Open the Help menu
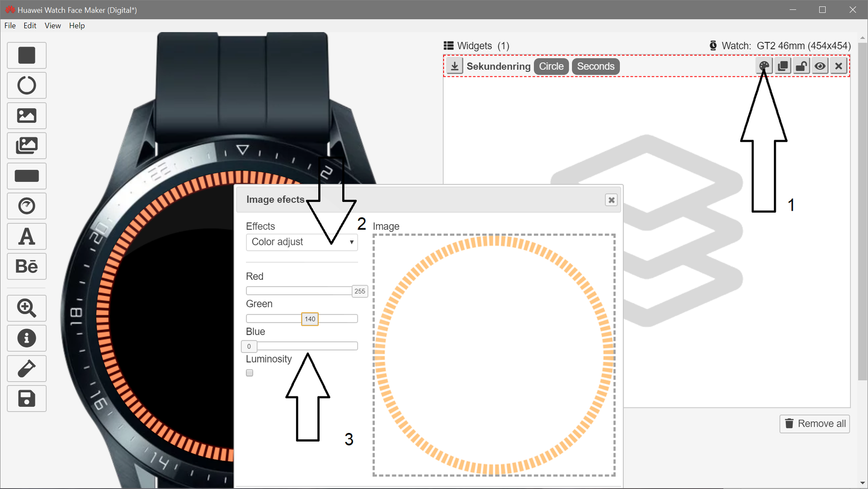868x489 pixels. click(77, 26)
